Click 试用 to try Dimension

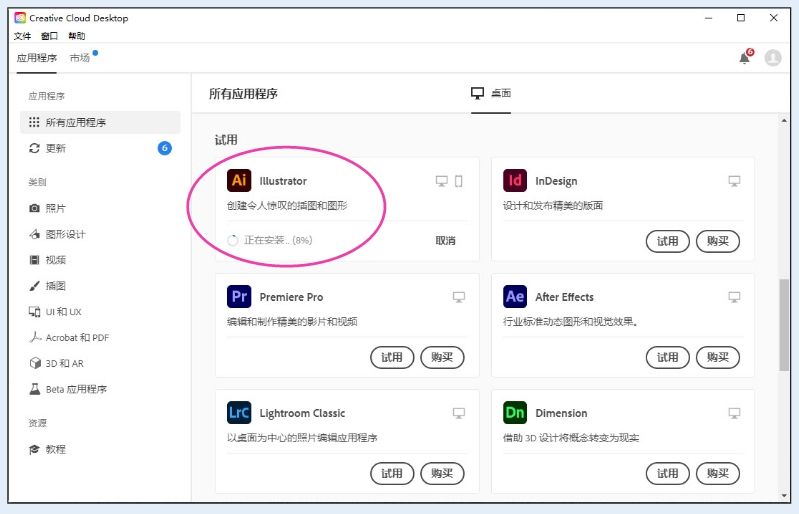[x=668, y=473]
